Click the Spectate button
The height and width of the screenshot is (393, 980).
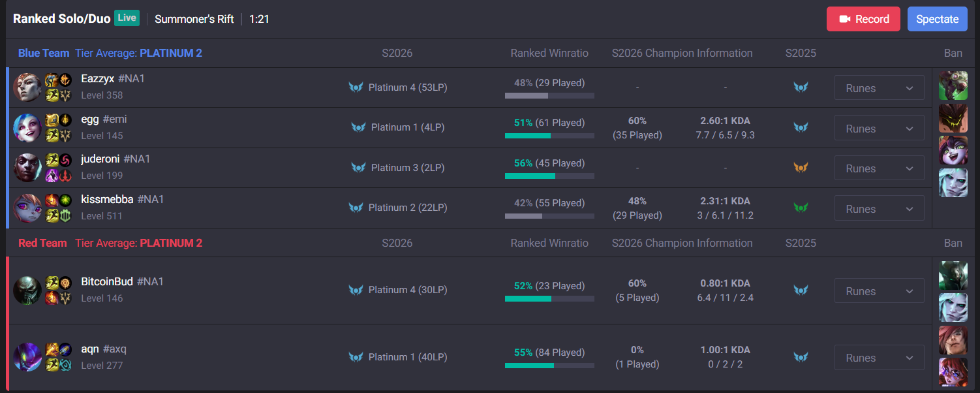pos(937,19)
